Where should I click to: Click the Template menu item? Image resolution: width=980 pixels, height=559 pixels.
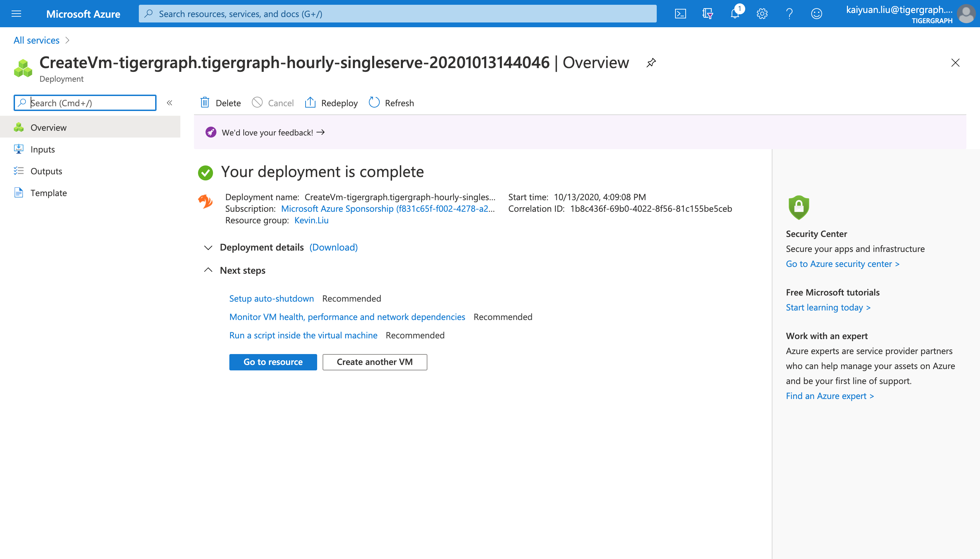pyautogui.click(x=48, y=192)
